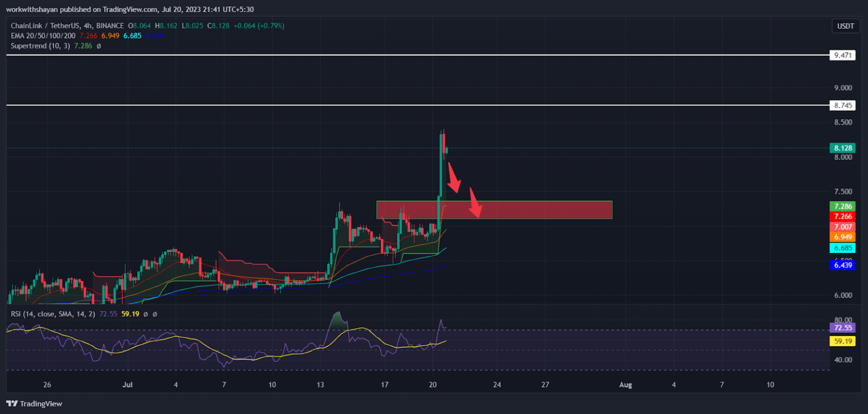This screenshot has height=414, width=868.
Task: Click the purple 72.55 RSI value tag
Action: (842, 328)
